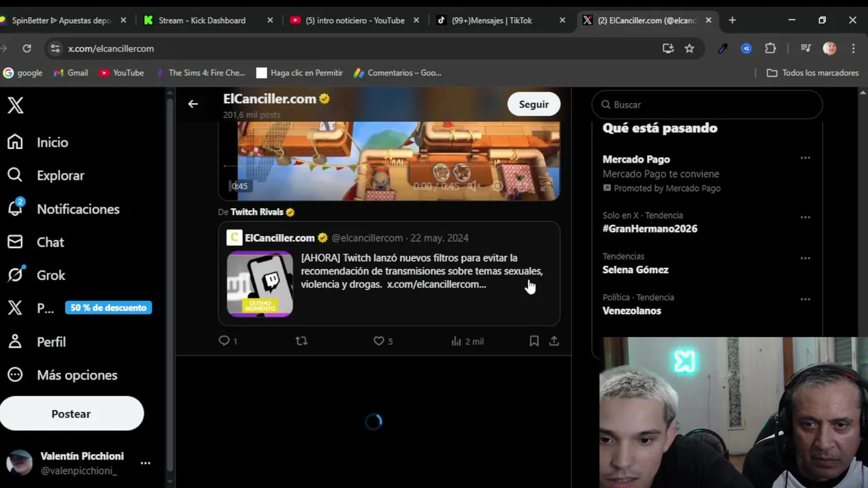Open Perfil page
This screenshot has width=868, height=488.
tap(37, 342)
